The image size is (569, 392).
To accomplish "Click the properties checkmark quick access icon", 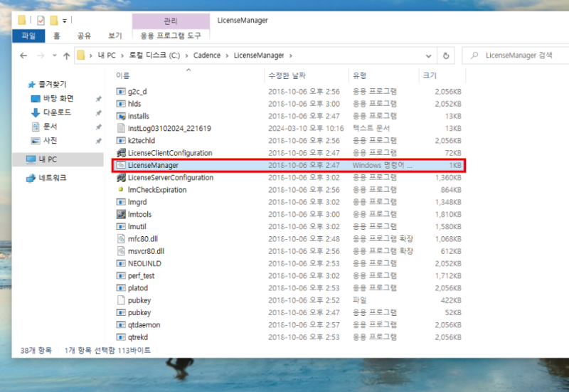I will pyautogui.click(x=41, y=21).
